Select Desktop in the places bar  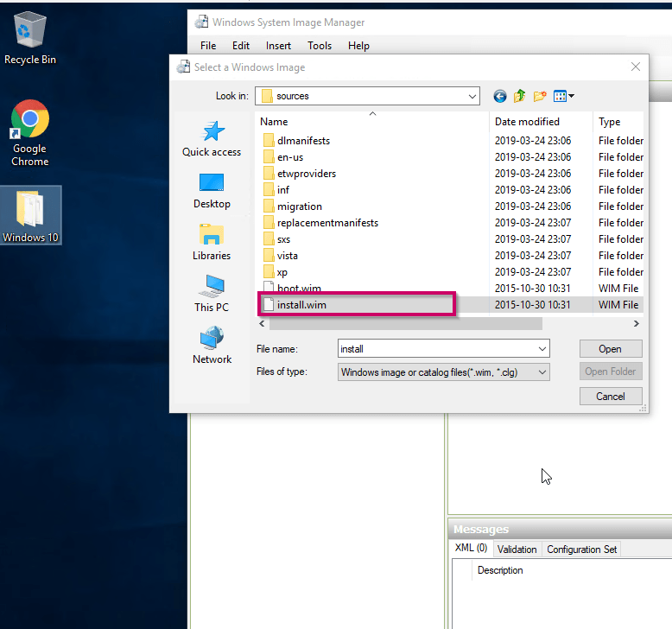pyautogui.click(x=212, y=190)
